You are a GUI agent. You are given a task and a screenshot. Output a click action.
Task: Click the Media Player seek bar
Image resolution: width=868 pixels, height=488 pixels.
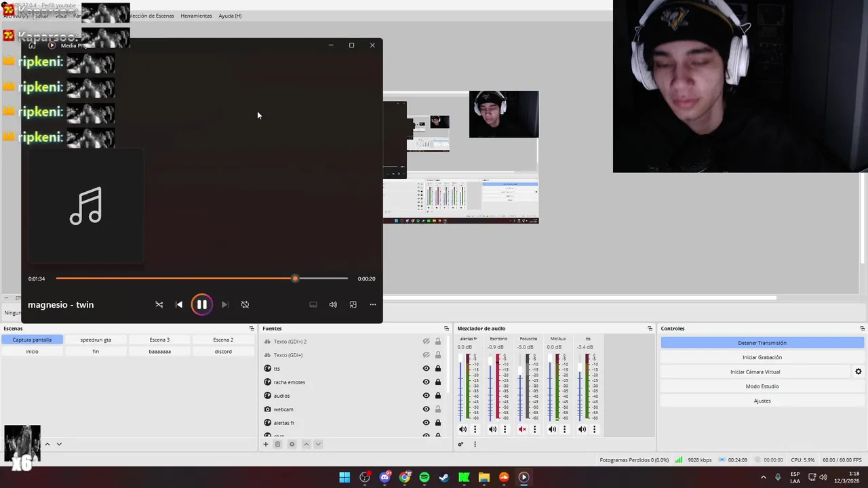(201, 279)
